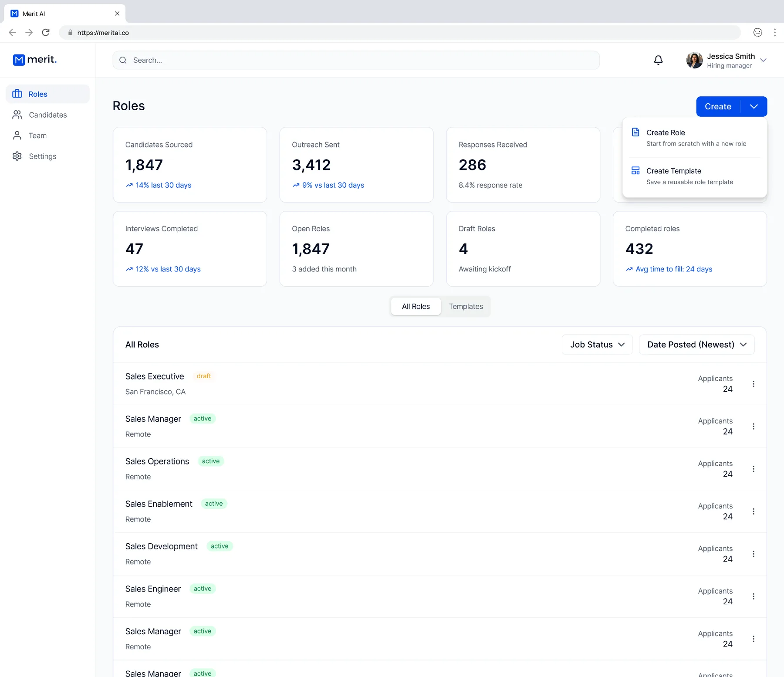The height and width of the screenshot is (677, 784).
Task: Click the Applicants count on Sales Development row
Action: pyautogui.click(x=727, y=559)
